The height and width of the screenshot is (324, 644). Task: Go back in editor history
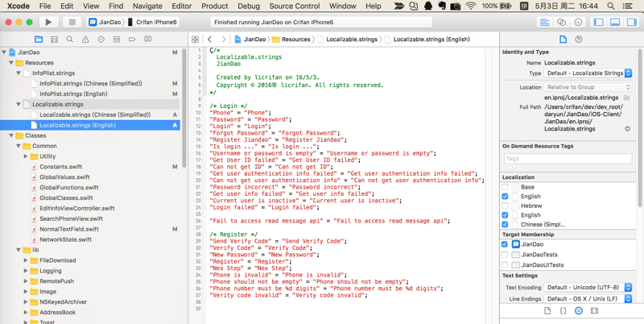209,39
